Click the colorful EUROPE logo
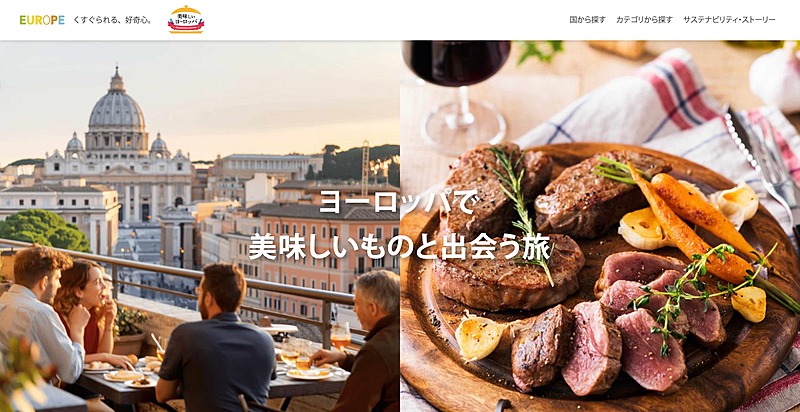The height and width of the screenshot is (412, 800). tap(42, 20)
